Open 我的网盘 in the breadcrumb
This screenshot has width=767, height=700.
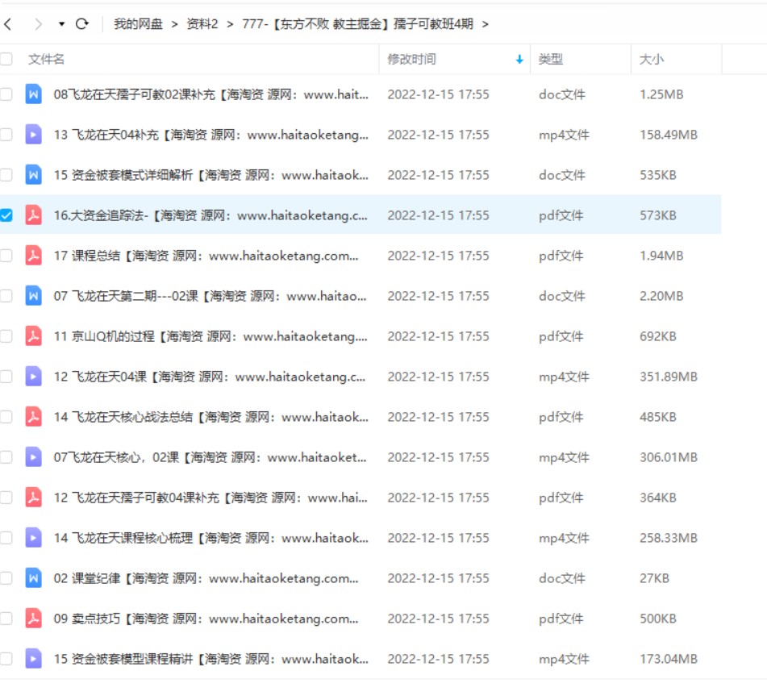tap(138, 23)
